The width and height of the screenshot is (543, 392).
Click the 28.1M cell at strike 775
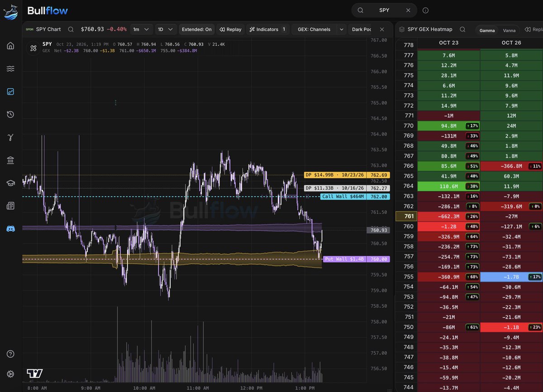[x=448, y=76]
